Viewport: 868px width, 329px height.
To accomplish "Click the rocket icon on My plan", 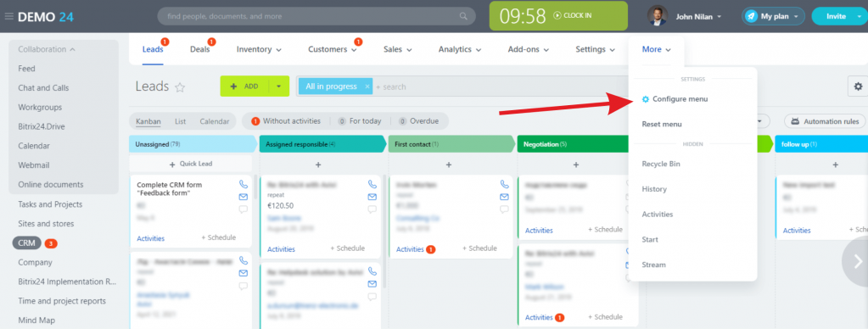I will (x=751, y=16).
